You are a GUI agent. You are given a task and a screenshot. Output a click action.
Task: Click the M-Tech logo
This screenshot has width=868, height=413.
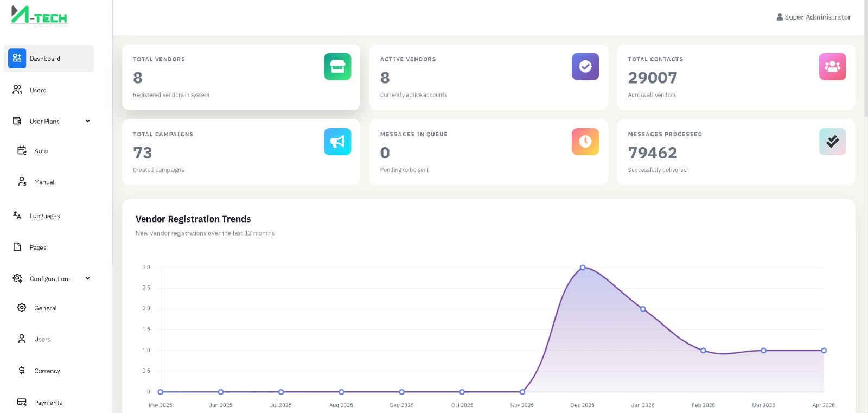tap(39, 16)
